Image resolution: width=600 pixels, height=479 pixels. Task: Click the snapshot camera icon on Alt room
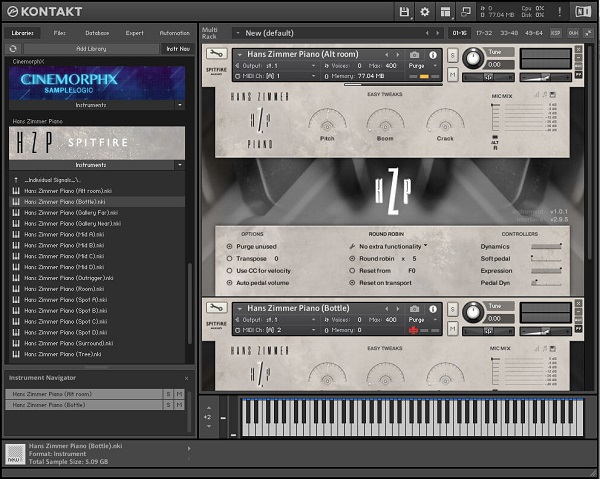pos(414,55)
